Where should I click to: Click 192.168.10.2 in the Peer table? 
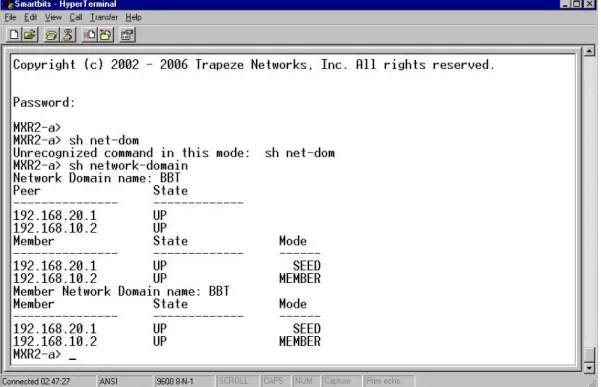point(55,228)
